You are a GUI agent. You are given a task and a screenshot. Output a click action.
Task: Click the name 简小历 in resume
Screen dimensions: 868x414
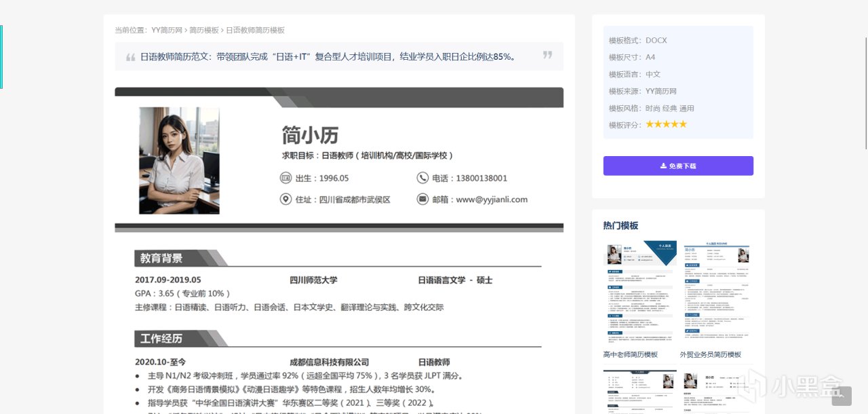[310, 135]
